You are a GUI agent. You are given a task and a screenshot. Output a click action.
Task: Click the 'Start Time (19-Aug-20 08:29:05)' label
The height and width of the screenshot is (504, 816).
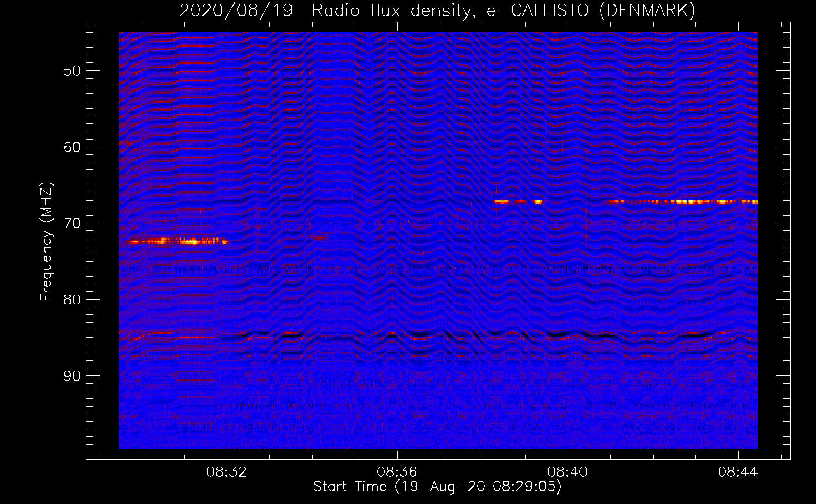(437, 487)
